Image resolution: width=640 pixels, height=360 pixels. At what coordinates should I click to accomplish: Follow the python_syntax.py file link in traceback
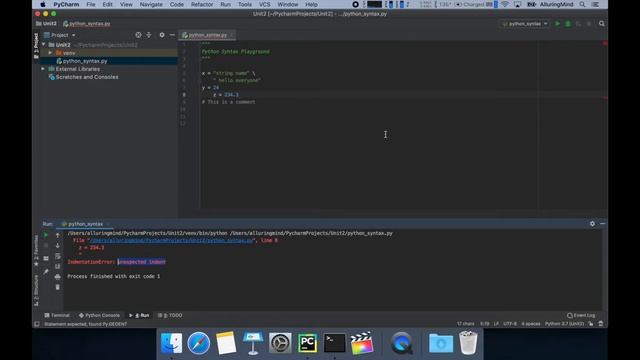171,240
